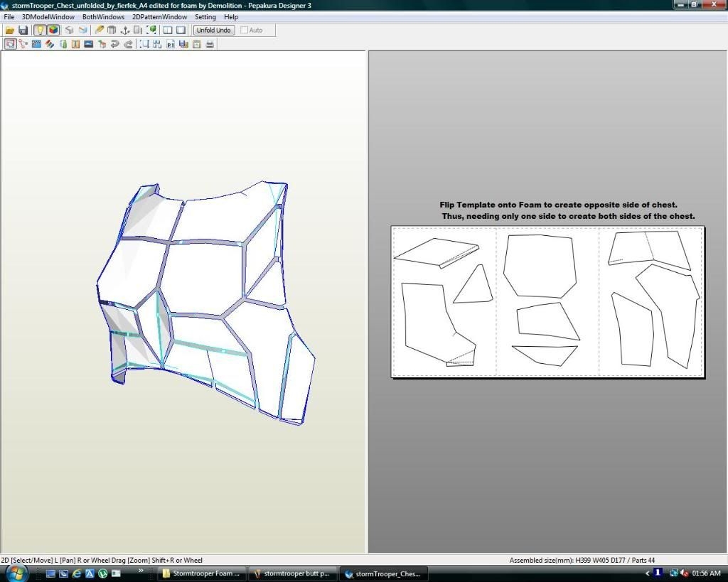Screen dimensions: 728x582
Task: Click the Unfold Undo button
Action: pos(213,31)
